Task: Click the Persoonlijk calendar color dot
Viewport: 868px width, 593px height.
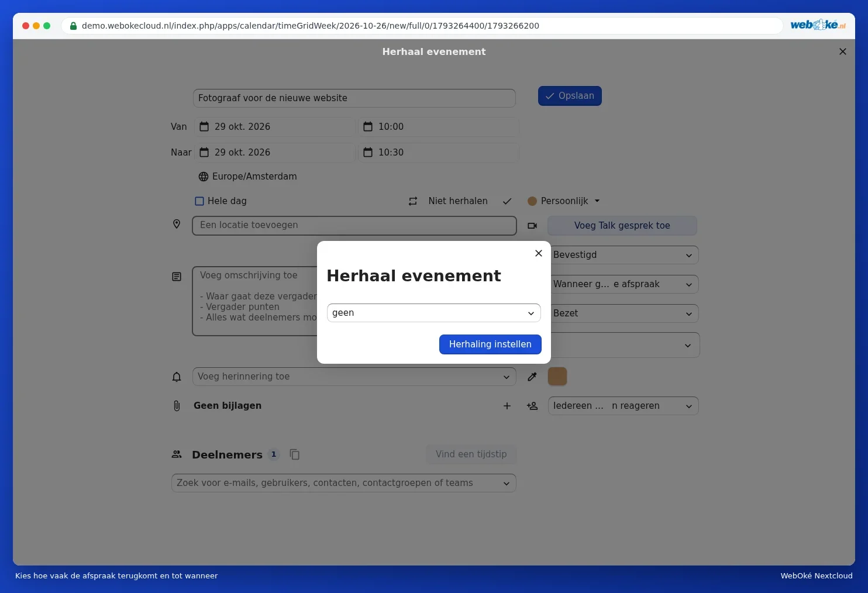Action: pos(532,201)
